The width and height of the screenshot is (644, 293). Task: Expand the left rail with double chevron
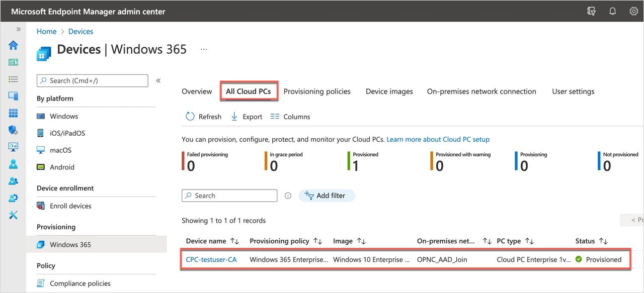click(19, 29)
